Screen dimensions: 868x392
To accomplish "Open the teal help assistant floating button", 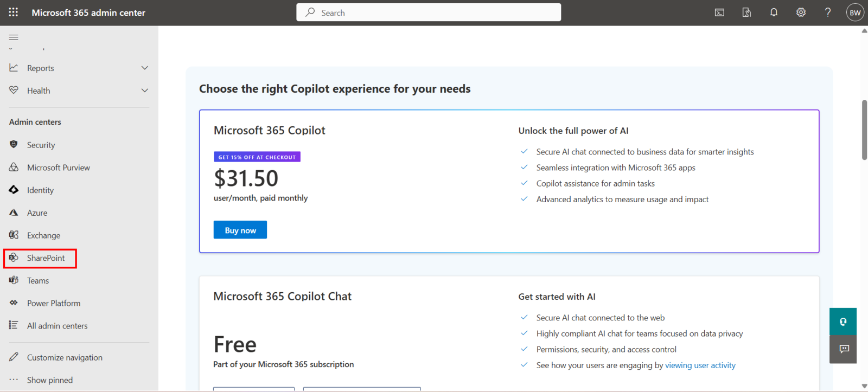I will tap(843, 322).
